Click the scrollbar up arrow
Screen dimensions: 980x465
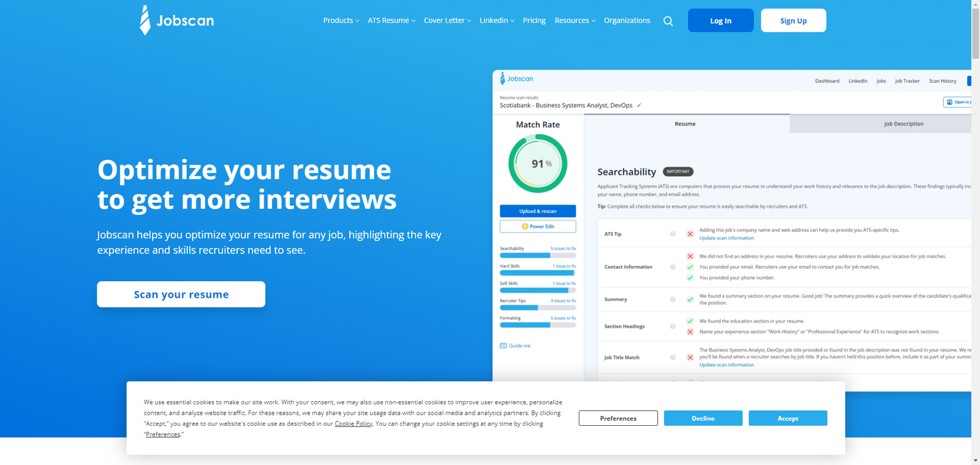click(975, 4)
